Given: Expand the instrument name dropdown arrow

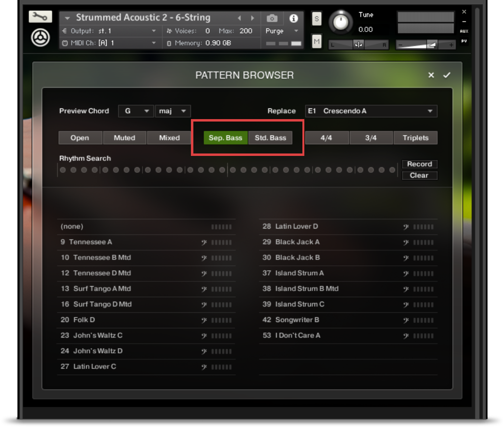Looking at the screenshot, I should coord(67,18).
